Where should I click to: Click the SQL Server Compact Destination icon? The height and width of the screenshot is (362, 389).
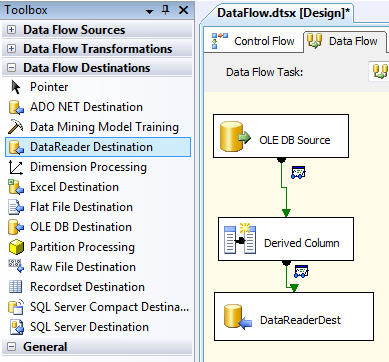(x=16, y=307)
